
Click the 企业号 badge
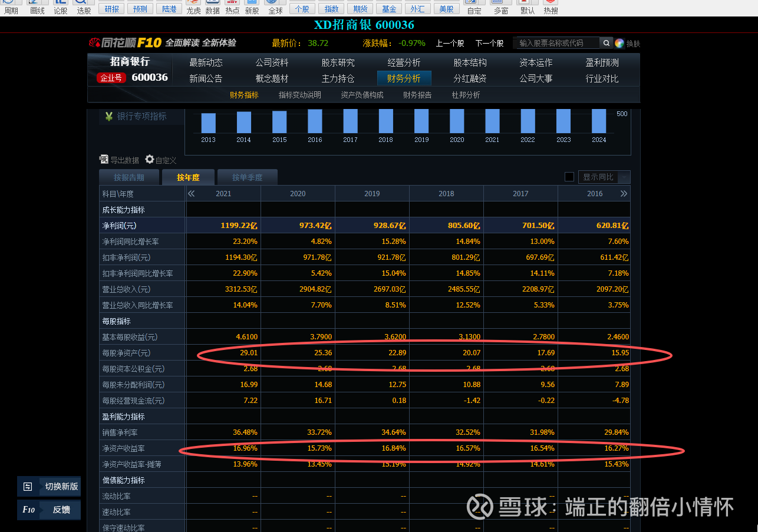click(x=111, y=78)
